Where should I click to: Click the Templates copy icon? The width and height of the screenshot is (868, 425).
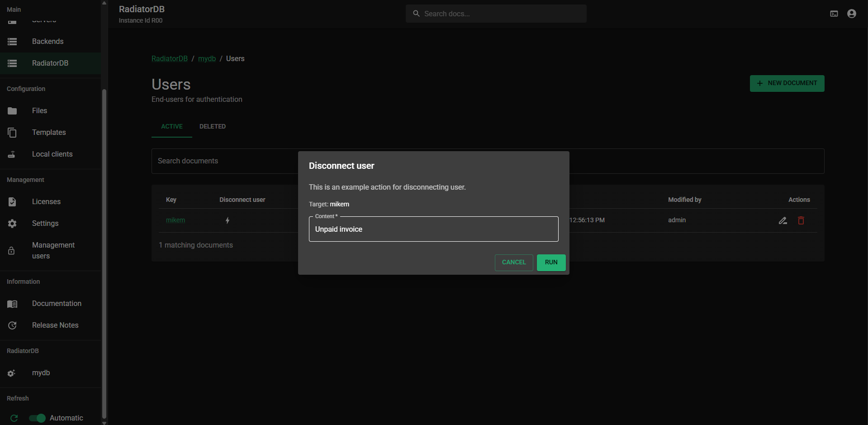point(12,133)
